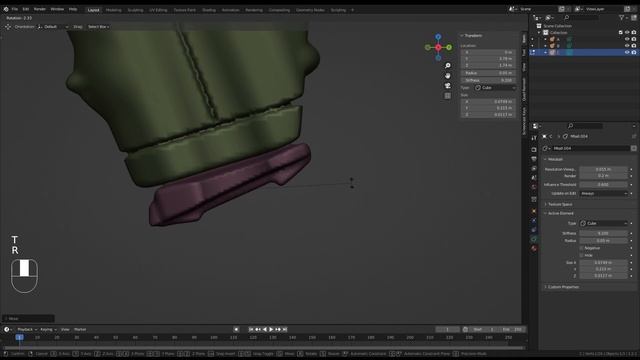Open the Metaball Data properties tab icon

[534, 239]
